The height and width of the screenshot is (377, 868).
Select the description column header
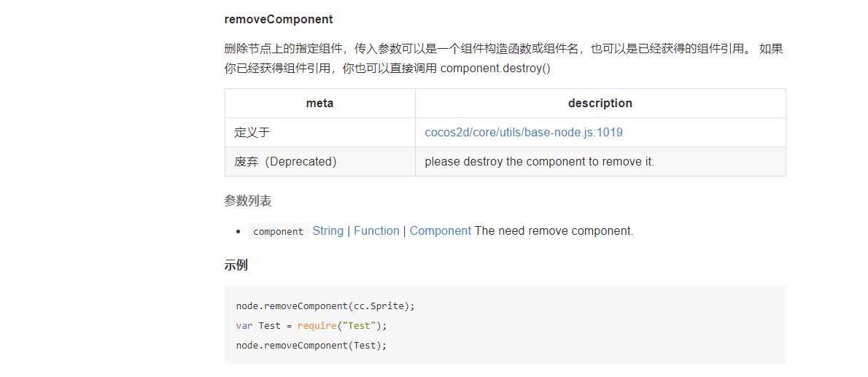(x=600, y=104)
